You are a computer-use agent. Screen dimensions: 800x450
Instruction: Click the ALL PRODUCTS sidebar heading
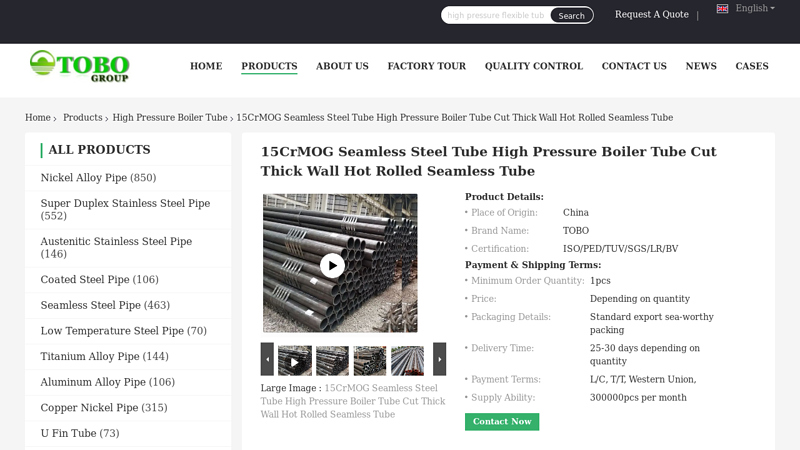(99, 149)
